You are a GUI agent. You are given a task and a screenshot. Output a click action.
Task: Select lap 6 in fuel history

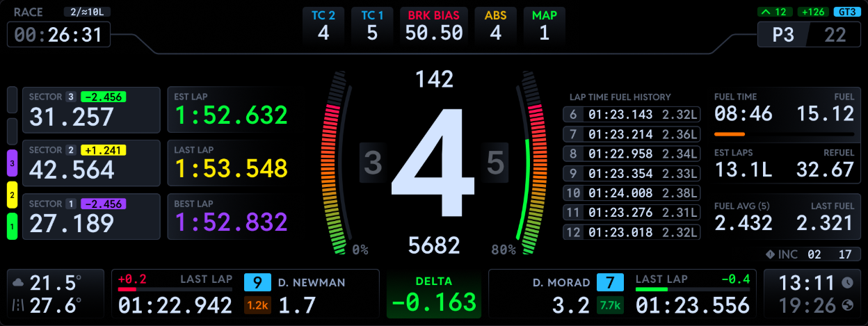click(x=632, y=115)
